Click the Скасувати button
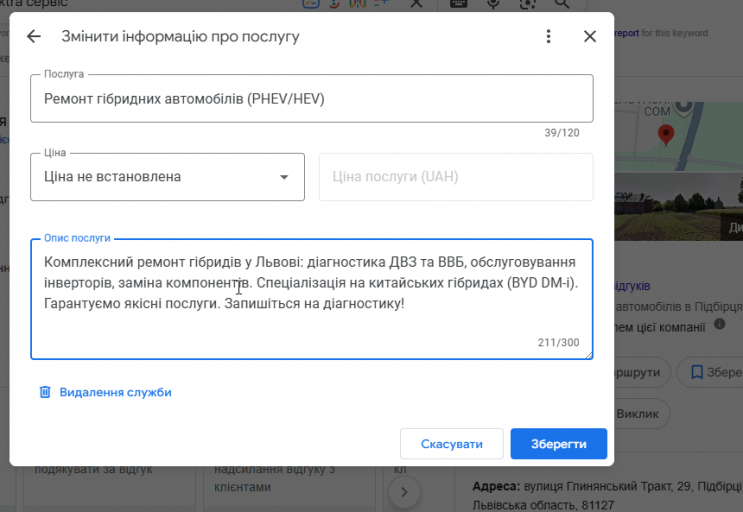The image size is (743, 512). click(452, 444)
